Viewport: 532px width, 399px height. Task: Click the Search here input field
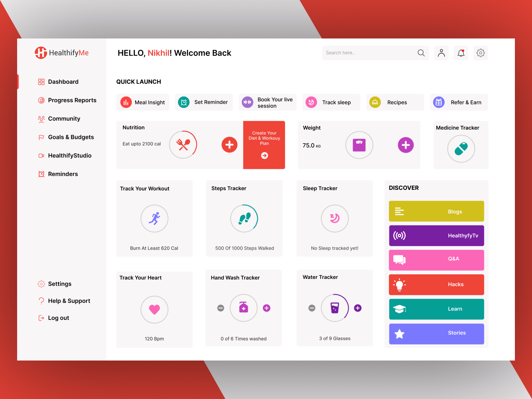375,53
